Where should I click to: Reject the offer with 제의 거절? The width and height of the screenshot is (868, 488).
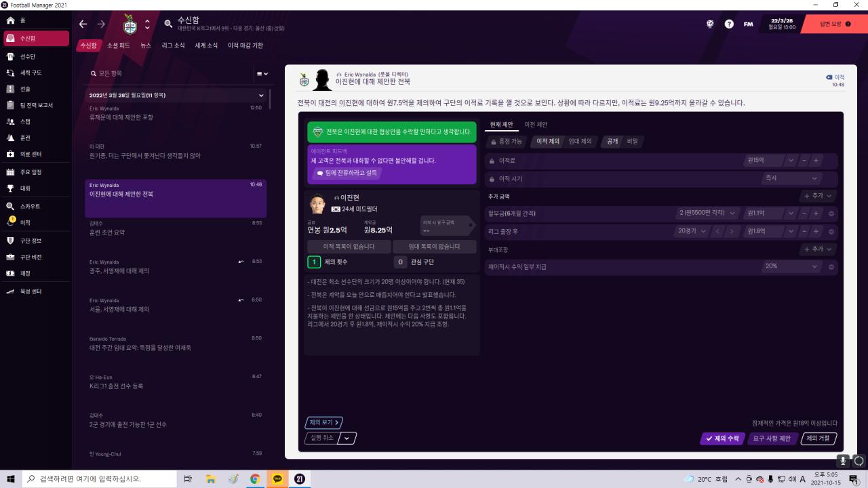[818, 439]
